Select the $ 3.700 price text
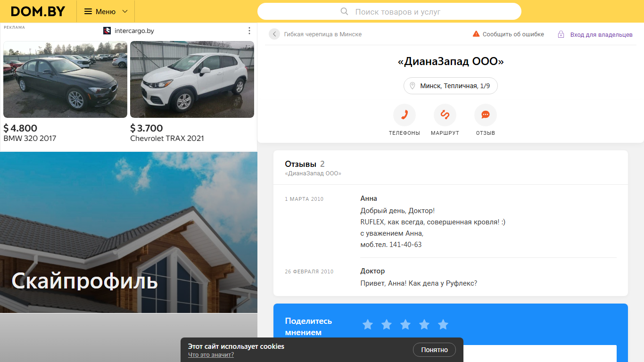The image size is (644, 362). [147, 128]
